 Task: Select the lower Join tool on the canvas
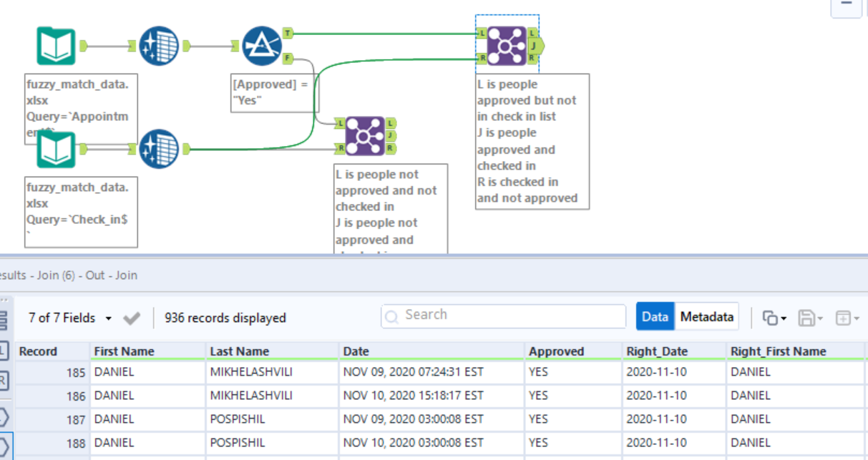tap(365, 136)
